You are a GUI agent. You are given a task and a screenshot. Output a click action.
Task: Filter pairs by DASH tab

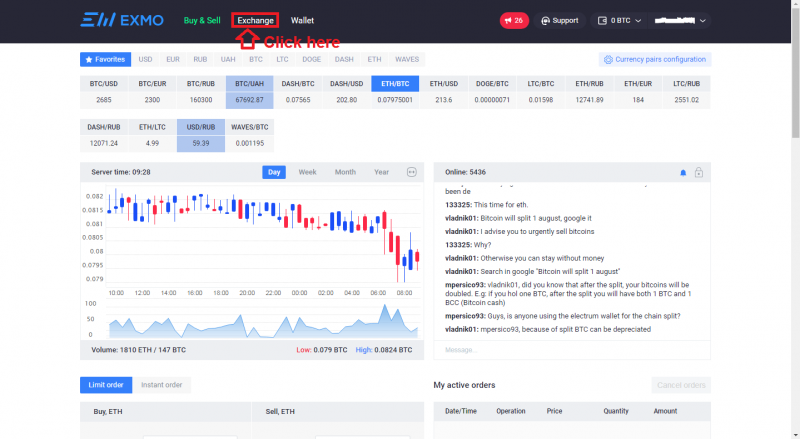point(344,59)
